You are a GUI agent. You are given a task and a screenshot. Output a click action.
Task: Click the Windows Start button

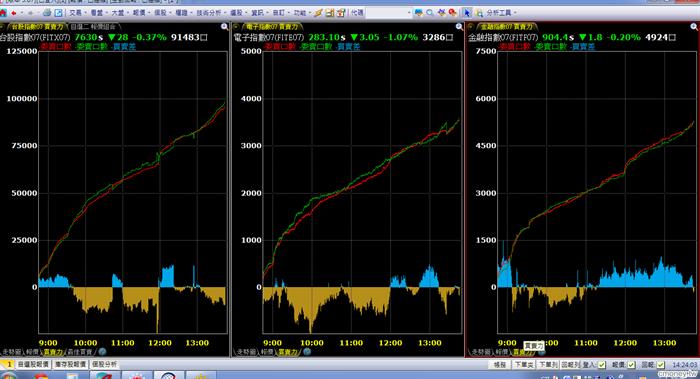coord(8,375)
